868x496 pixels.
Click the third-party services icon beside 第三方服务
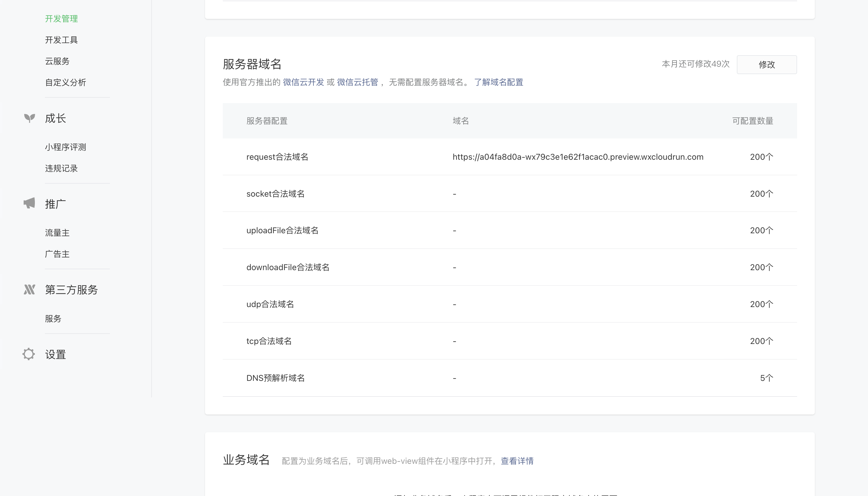(29, 290)
